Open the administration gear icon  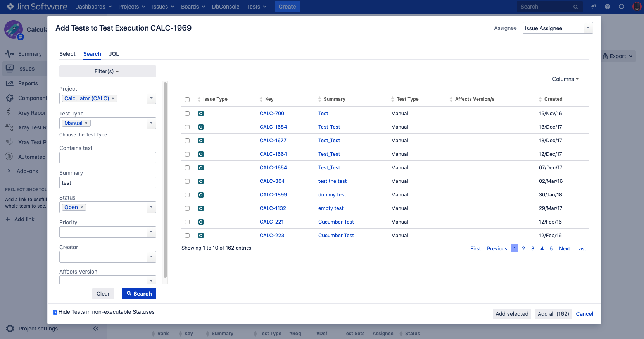622,7
